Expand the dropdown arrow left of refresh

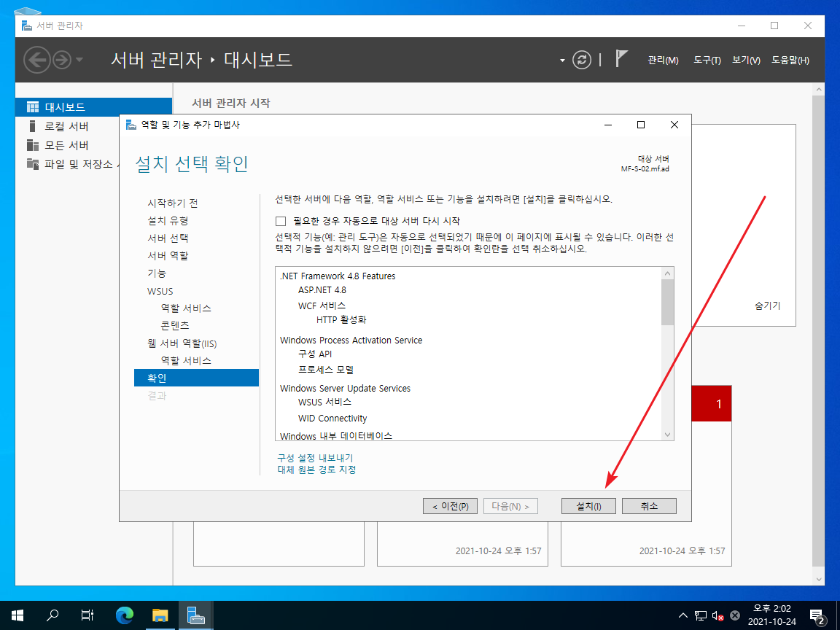coord(562,61)
